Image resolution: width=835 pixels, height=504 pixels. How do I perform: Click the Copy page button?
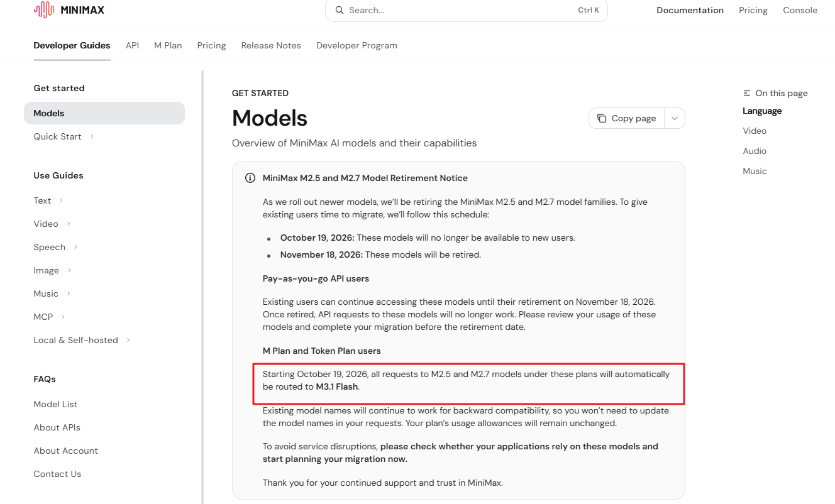point(626,118)
